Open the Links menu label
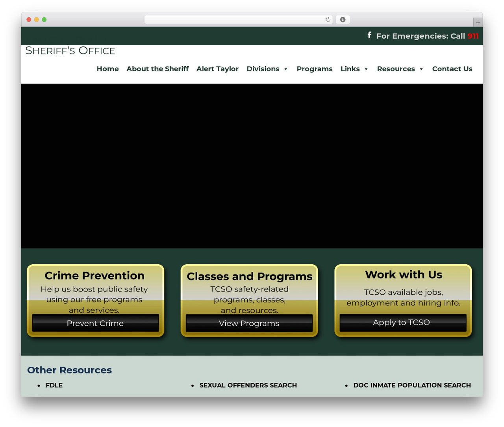Viewport: 504px width, 427px height. (350, 69)
